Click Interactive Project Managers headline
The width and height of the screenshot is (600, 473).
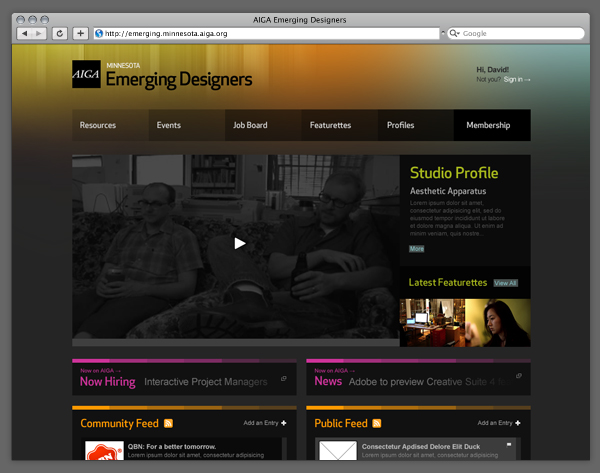point(205,382)
